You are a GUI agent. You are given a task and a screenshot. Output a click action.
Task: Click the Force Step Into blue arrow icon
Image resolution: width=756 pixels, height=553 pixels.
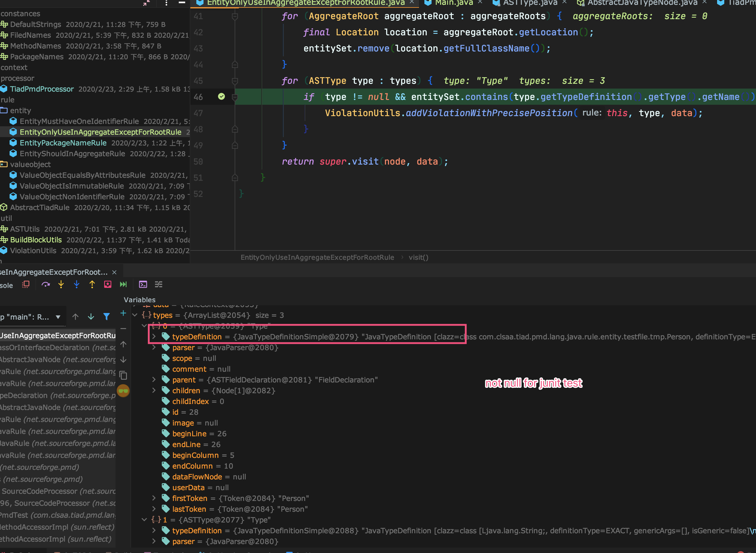76,285
